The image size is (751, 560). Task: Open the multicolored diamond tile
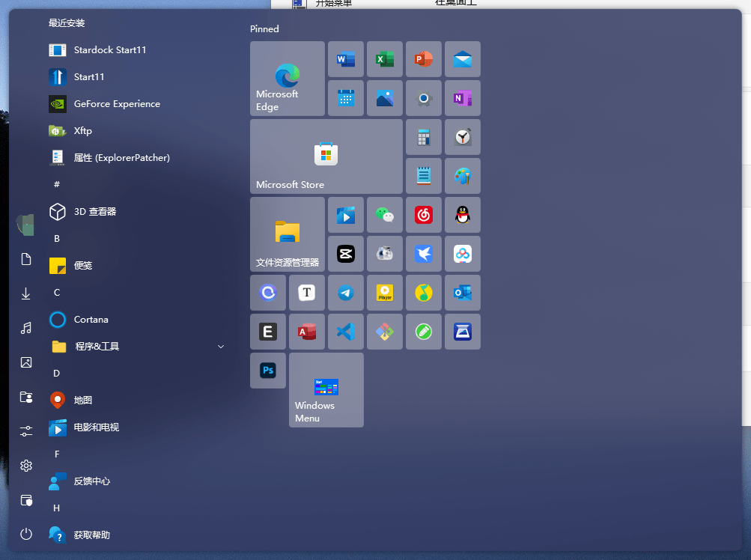385,332
